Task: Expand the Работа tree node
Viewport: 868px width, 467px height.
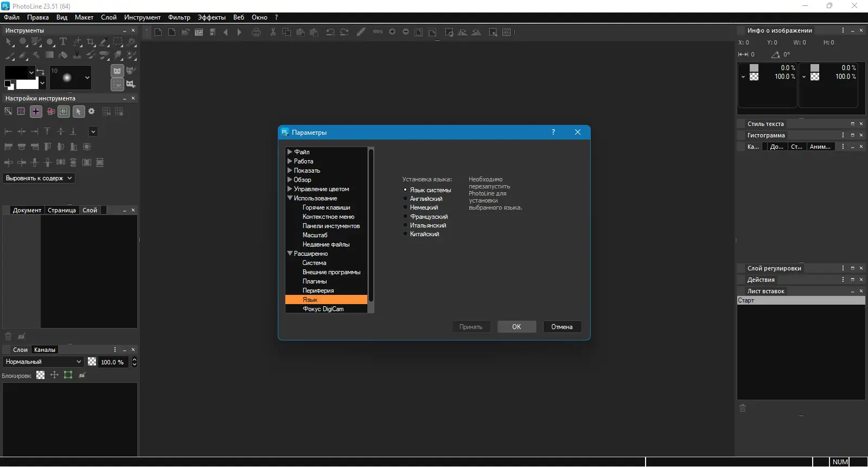Action: click(x=290, y=161)
